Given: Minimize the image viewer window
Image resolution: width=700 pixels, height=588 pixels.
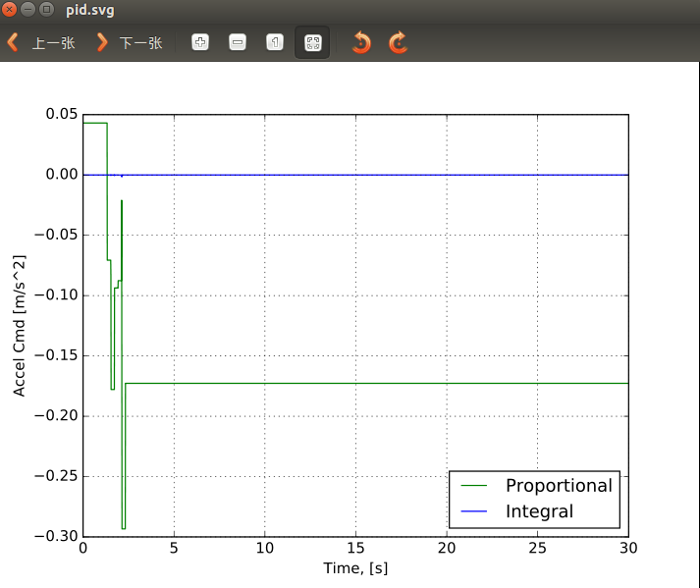Looking at the screenshot, I should tap(27, 10).
